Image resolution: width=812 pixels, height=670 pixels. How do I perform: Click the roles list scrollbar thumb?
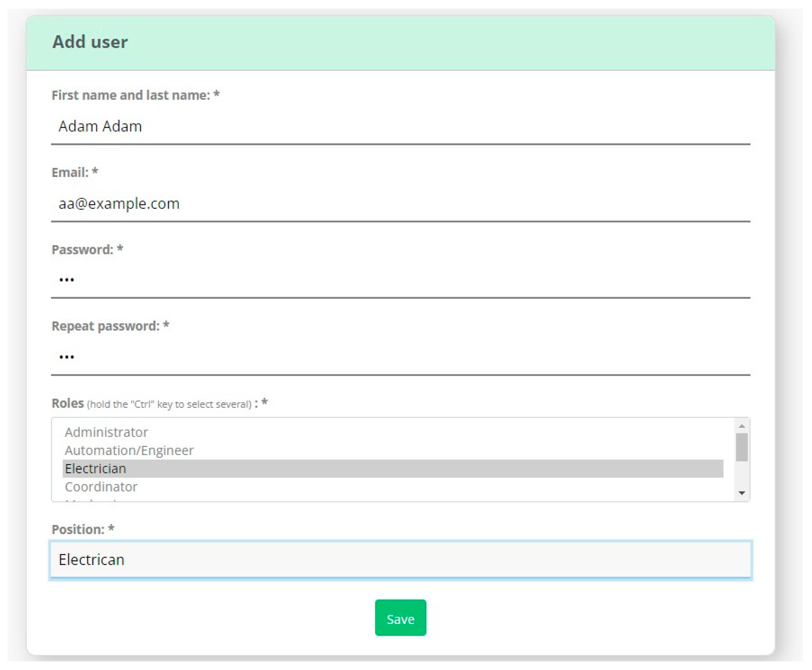(741, 447)
